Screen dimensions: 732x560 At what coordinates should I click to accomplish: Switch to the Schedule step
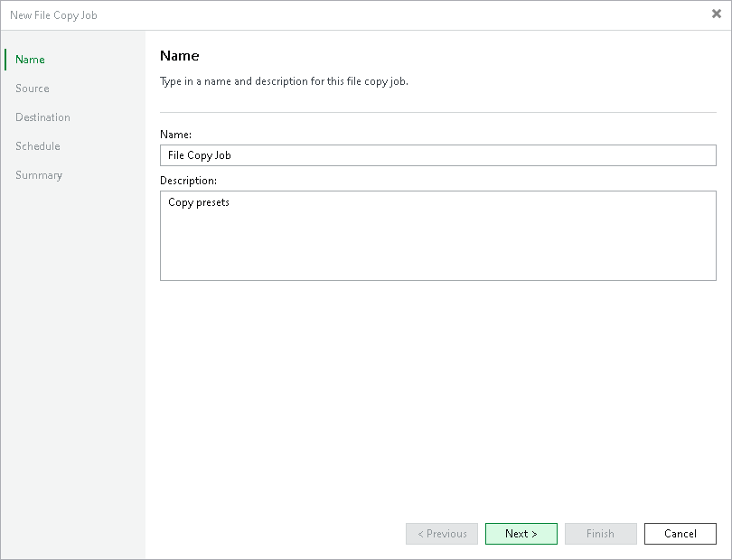tap(38, 146)
